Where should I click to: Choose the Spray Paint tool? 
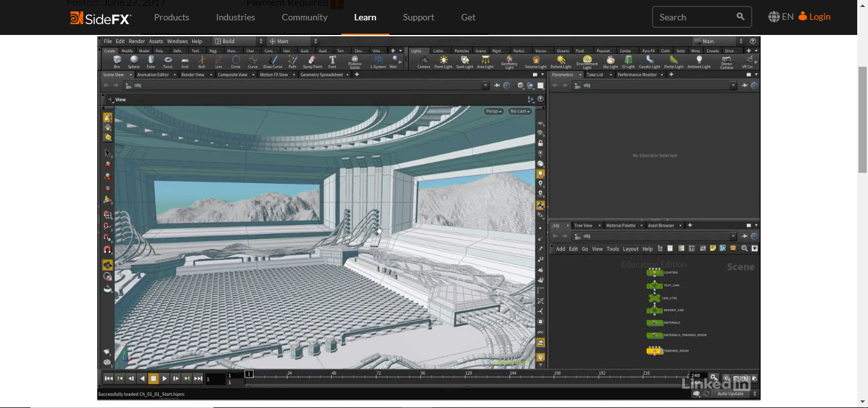(x=312, y=62)
